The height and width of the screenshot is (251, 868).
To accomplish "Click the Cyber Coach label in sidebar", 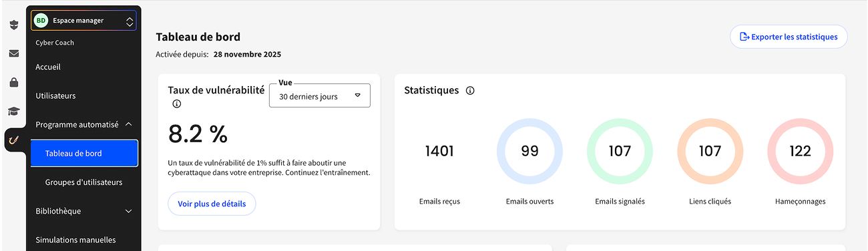I will point(55,43).
